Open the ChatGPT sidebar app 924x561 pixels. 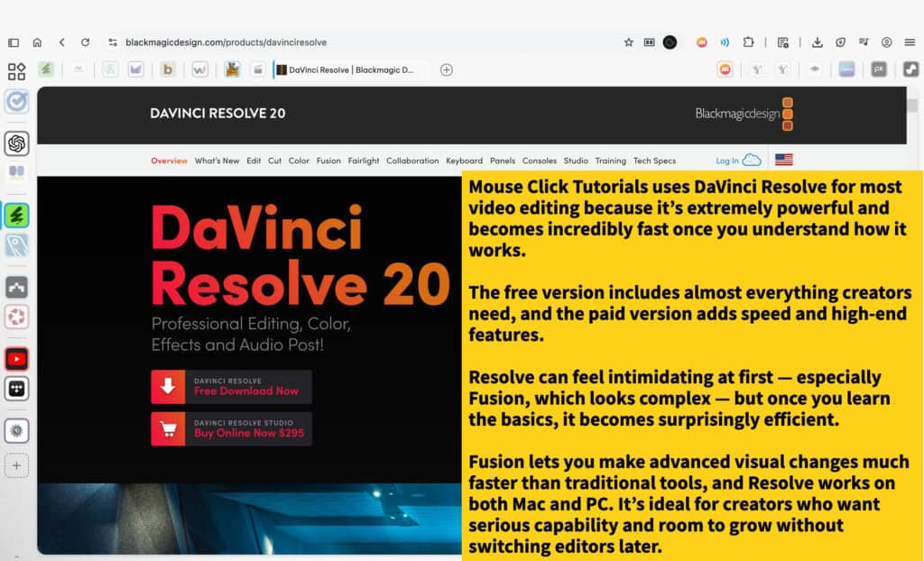coord(16,143)
